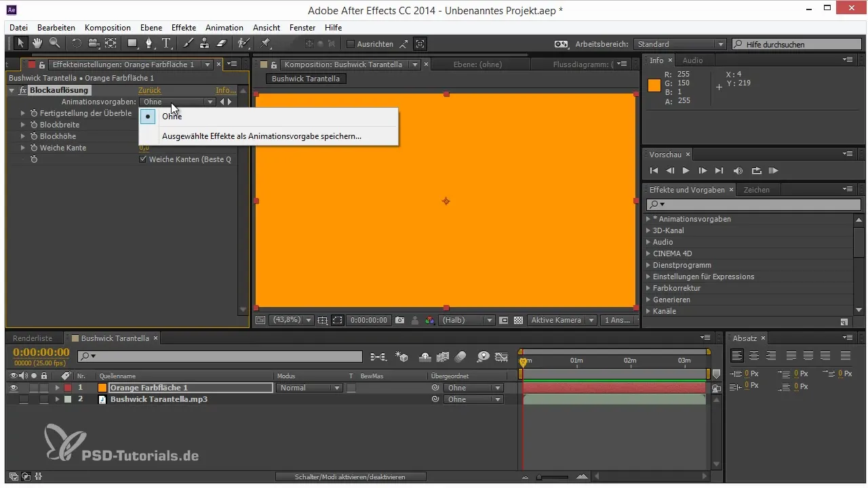Enable the Ausrichten snapping checkbox
The height and width of the screenshot is (488, 868).
pyautogui.click(x=350, y=44)
